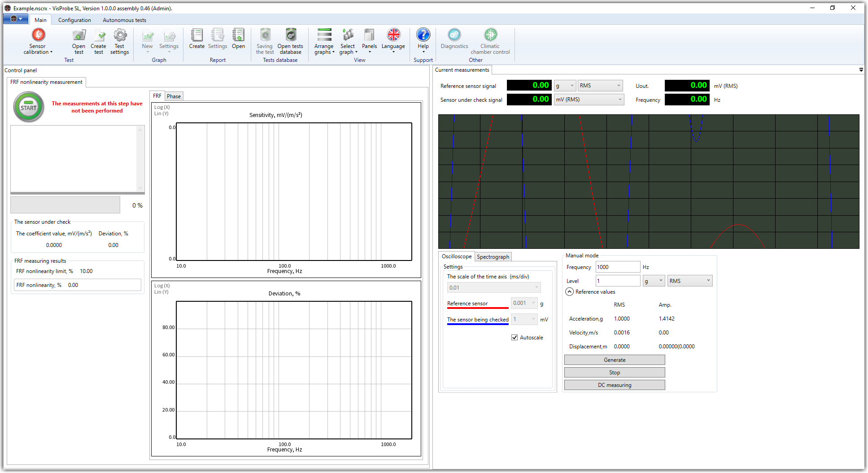The height and width of the screenshot is (473, 868).
Task: Click the Open test icon
Action: click(79, 35)
